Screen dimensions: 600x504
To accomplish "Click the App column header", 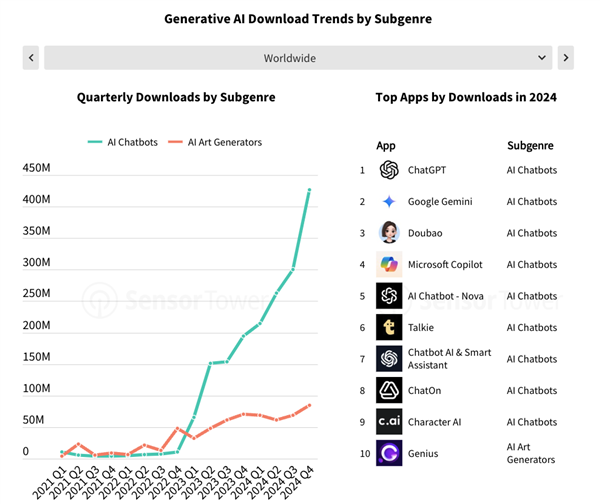I will pos(386,145).
